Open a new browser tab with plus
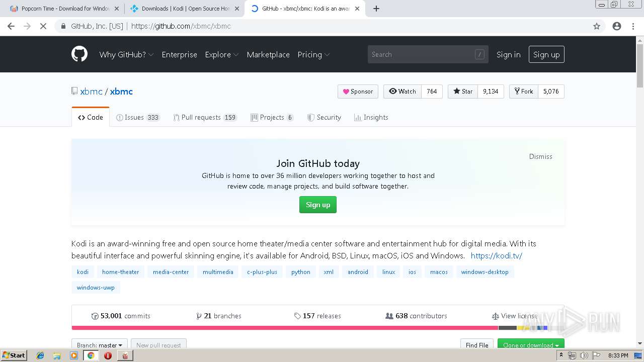This screenshot has width=644, height=362. point(376,9)
